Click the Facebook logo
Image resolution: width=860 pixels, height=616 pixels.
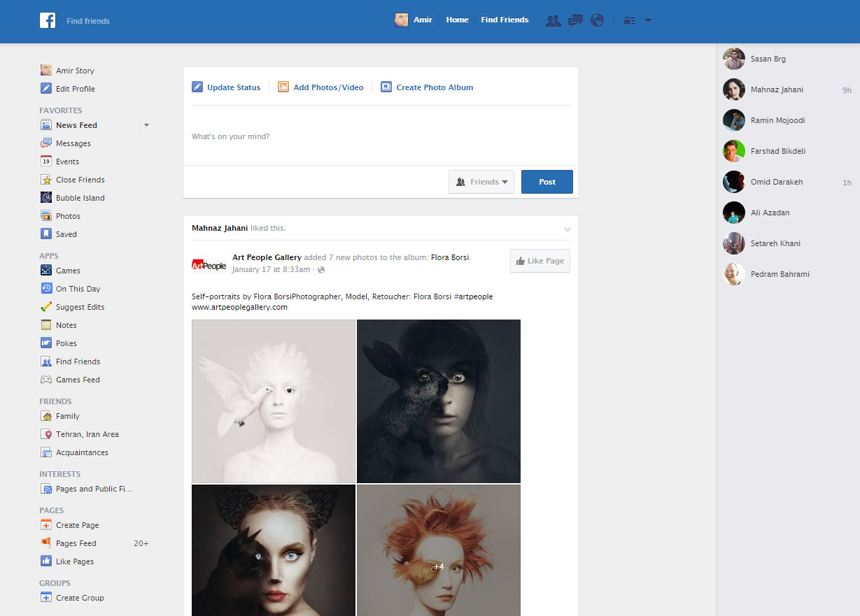(x=47, y=20)
